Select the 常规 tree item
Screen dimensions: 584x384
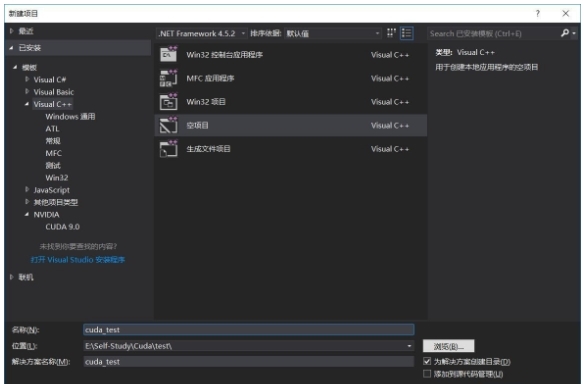click(x=53, y=141)
